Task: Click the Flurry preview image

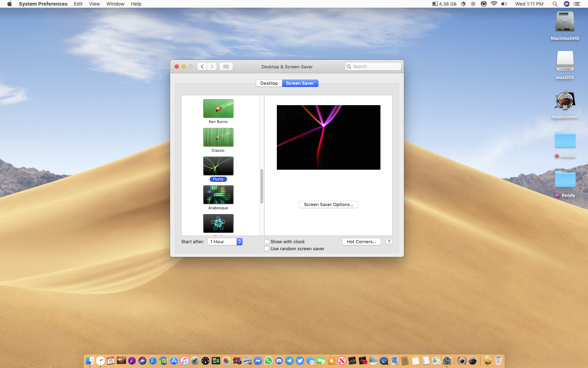Action: 329,137
